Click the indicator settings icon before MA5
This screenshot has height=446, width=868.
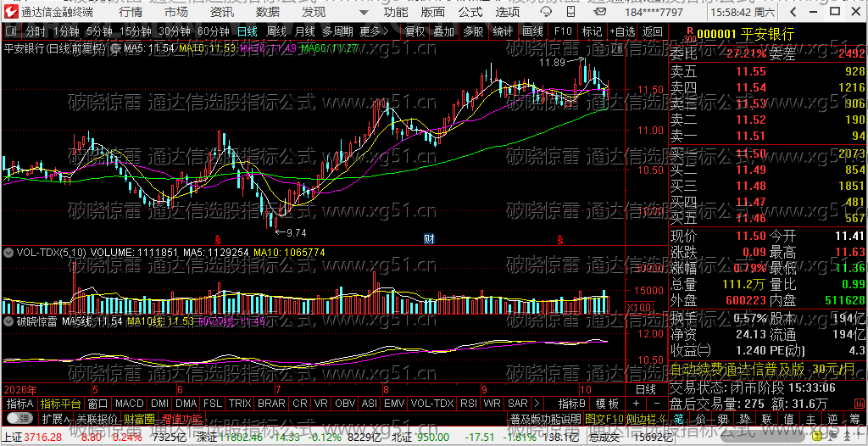[x=115, y=48]
